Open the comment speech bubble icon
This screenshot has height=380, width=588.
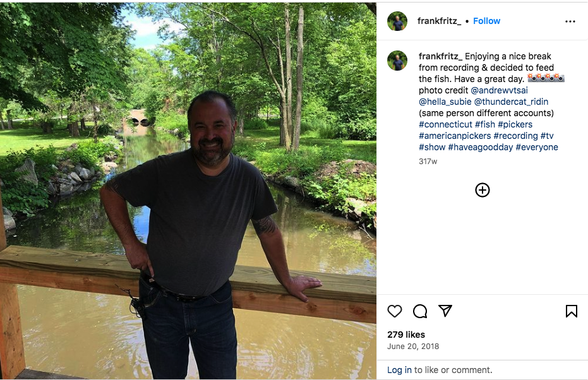(420, 311)
